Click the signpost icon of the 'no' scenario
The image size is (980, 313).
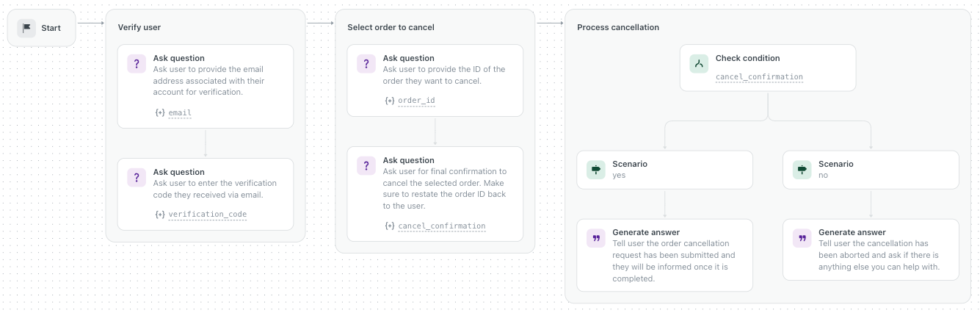(x=802, y=170)
